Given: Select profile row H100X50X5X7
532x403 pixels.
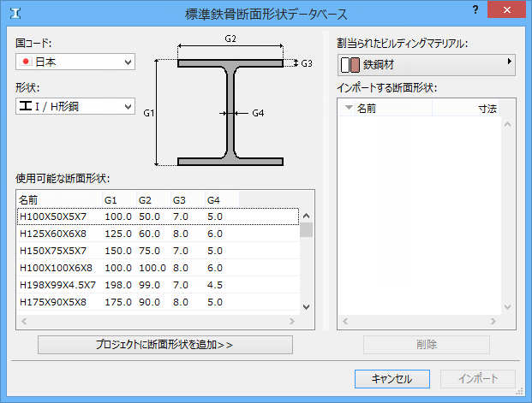Looking at the screenshot, I should [158, 216].
